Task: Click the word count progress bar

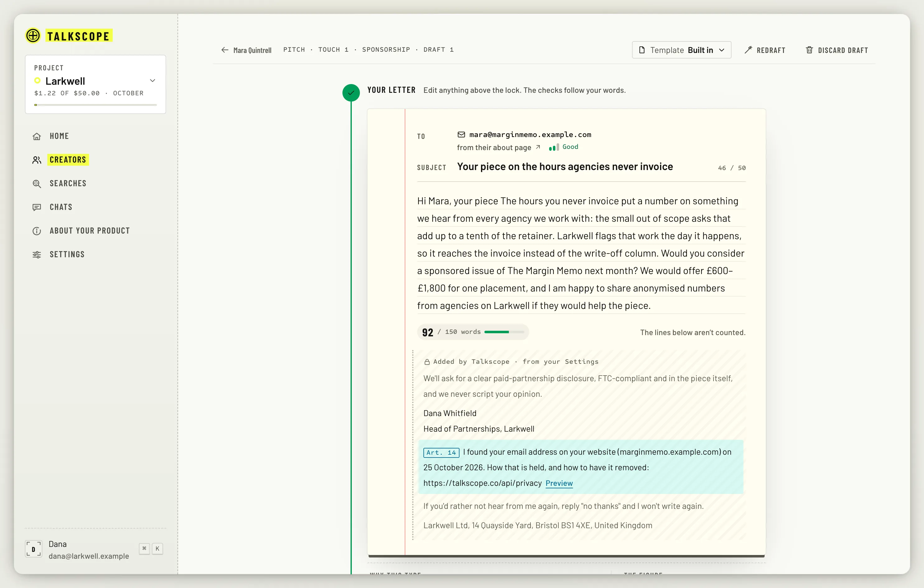Action: click(504, 332)
